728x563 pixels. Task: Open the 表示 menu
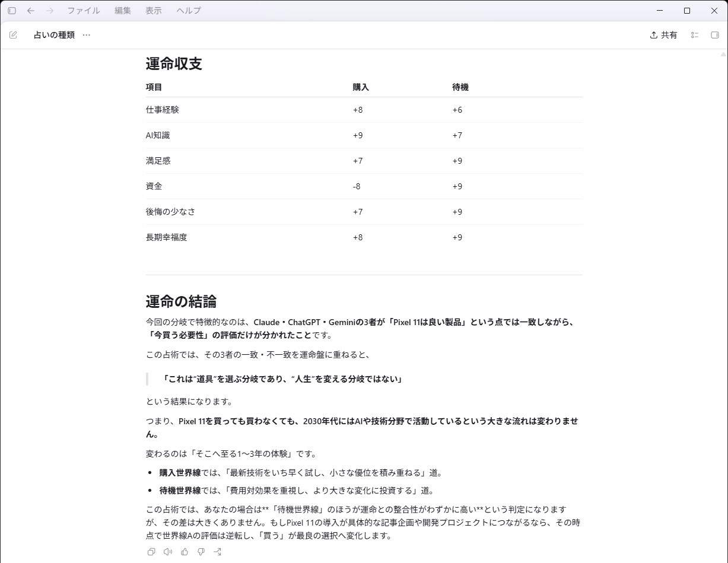coord(154,11)
